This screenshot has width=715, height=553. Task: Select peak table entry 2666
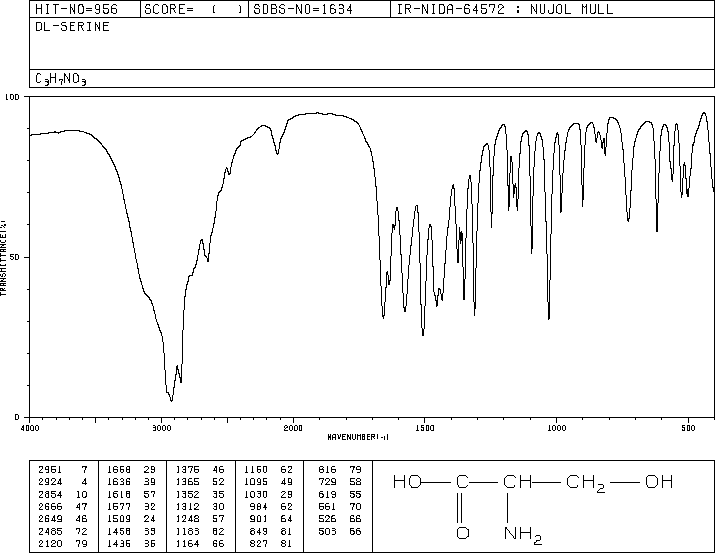tap(62, 506)
